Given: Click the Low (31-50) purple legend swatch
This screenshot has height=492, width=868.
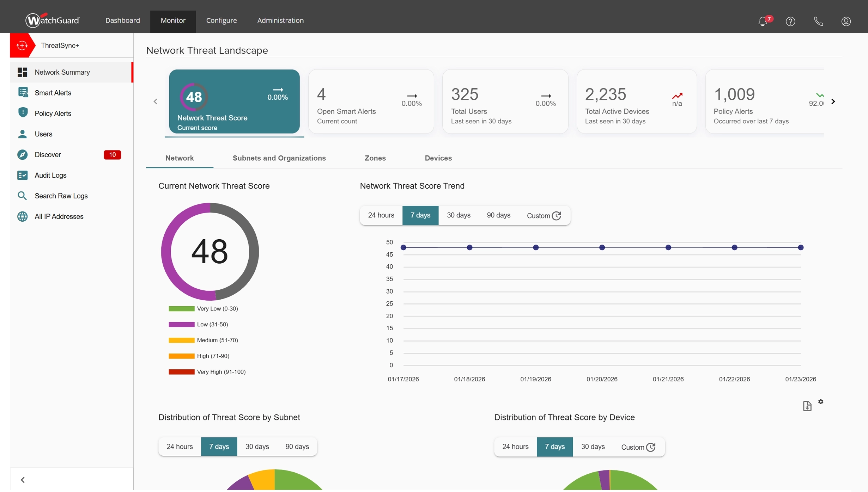Looking at the screenshot, I should point(181,325).
